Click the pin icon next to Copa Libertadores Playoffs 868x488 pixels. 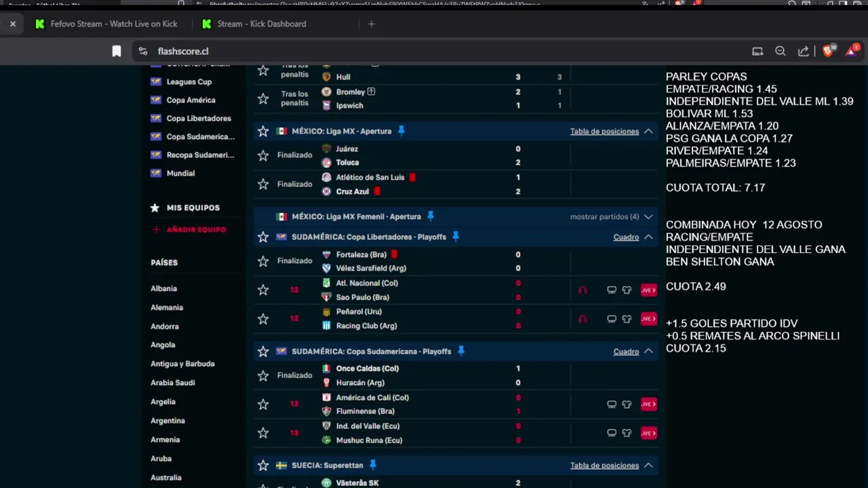(456, 237)
